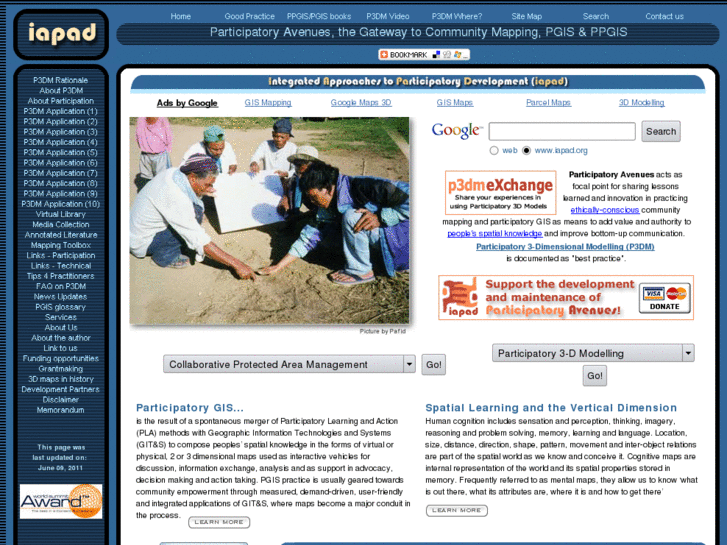Click the orange plus Bookmark icon
The width and height of the screenshot is (727, 545).
[x=384, y=55]
